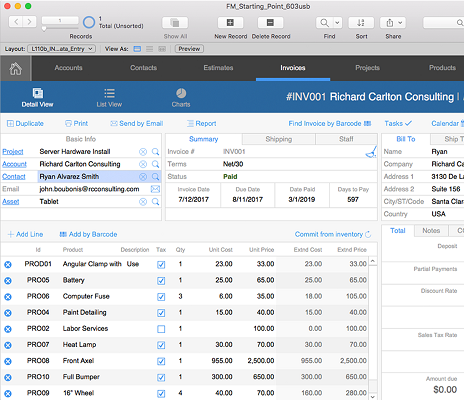This screenshot has width=464, height=400.
Task: Delete the PROD01 Angular Clamp line
Action: pos(8,265)
